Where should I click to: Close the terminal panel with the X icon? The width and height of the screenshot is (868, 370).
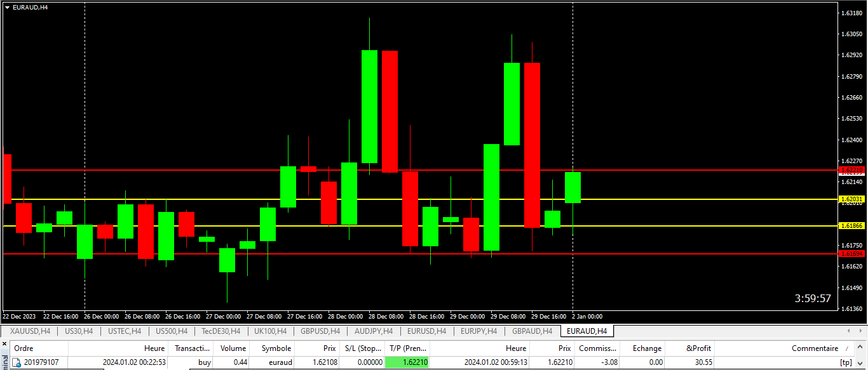(x=4, y=343)
